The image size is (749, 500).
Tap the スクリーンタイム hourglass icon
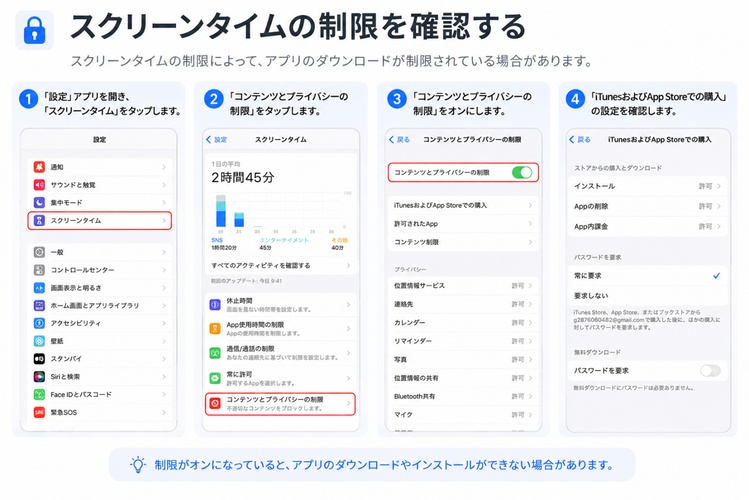click(39, 221)
